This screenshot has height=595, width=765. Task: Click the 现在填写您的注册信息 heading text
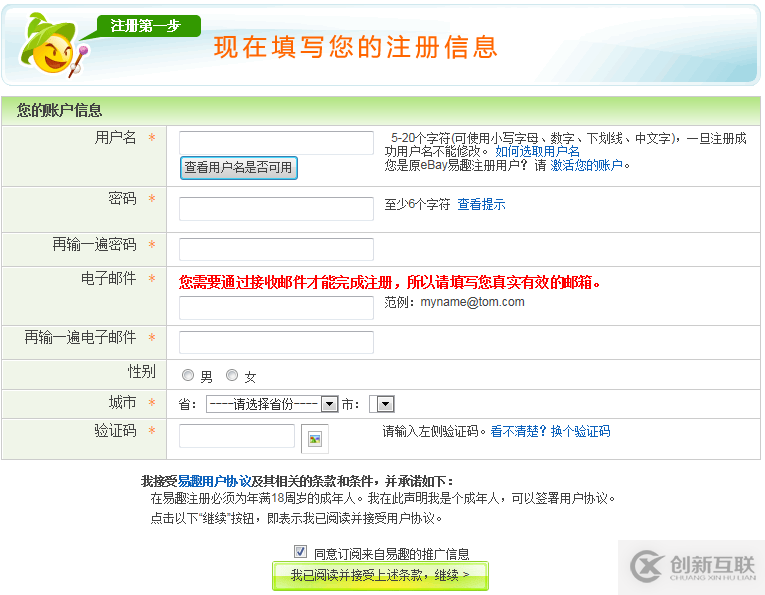(356, 47)
